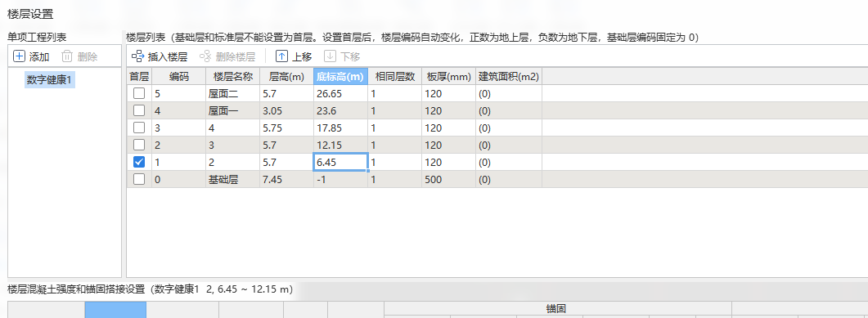Select the 屋面二 floor name cell
The image size is (868, 318).
coord(232,93)
